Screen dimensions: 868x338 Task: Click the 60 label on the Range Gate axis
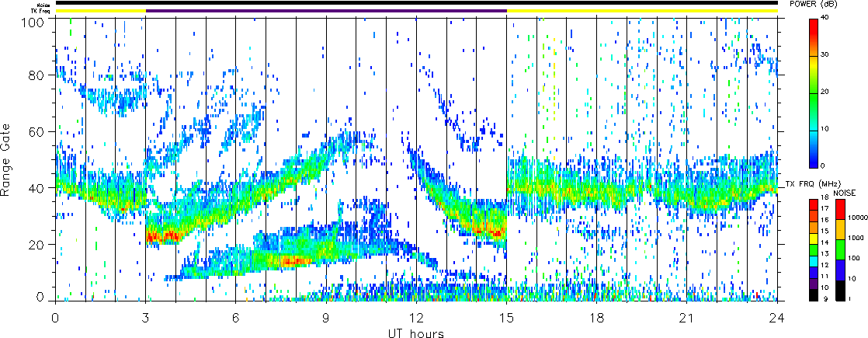tap(36, 131)
